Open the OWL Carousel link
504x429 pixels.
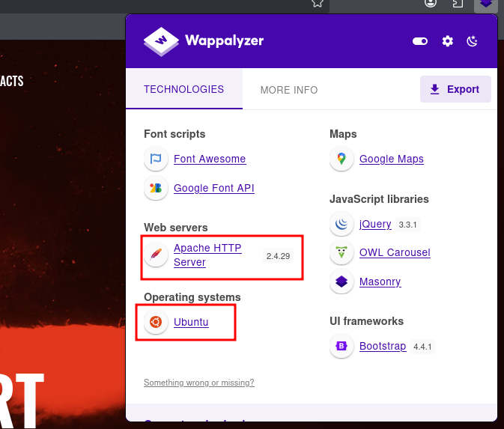395,252
